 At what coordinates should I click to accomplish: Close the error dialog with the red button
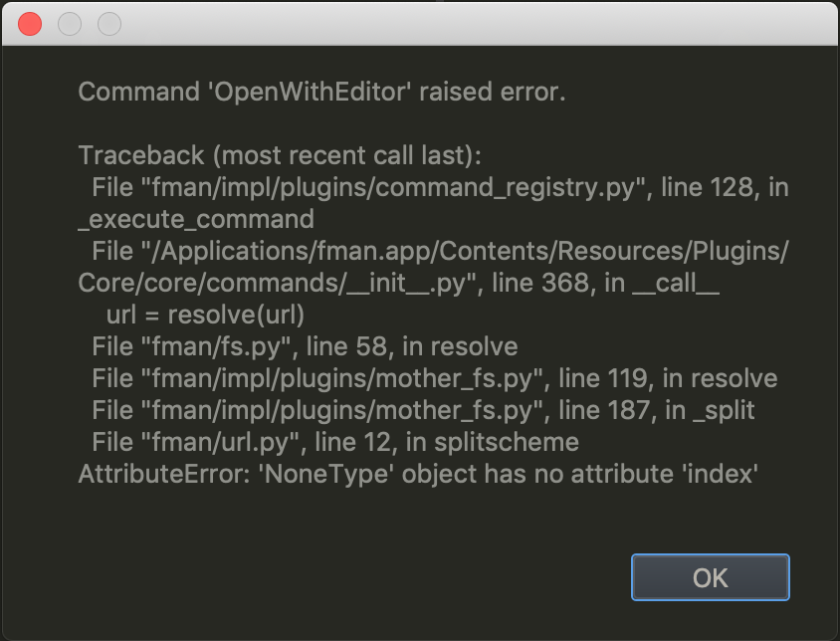click(29, 23)
